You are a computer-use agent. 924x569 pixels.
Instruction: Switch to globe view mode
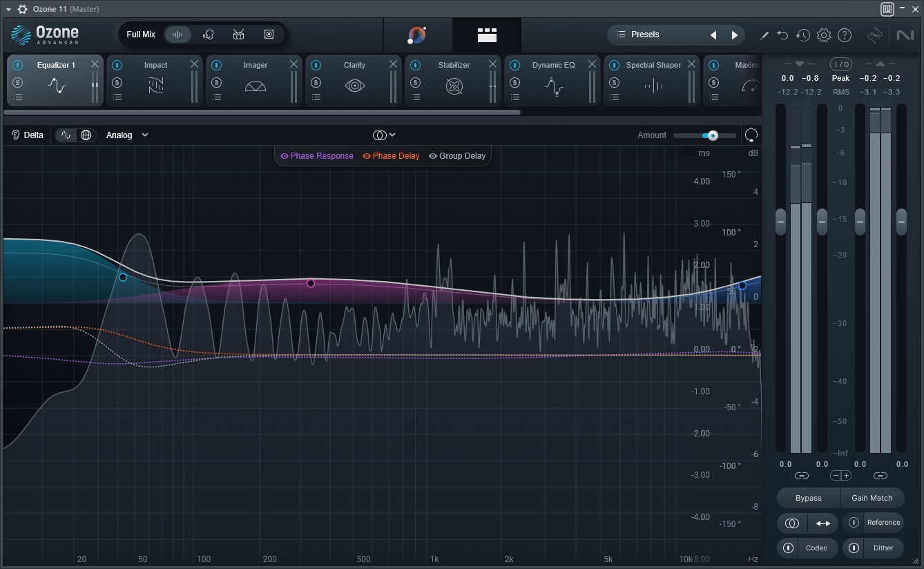[86, 135]
